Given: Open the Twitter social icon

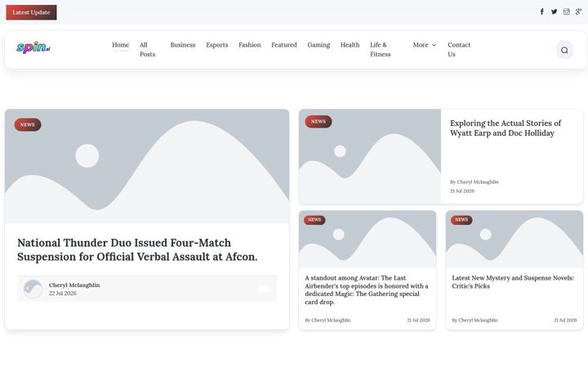Looking at the screenshot, I should 555,11.
